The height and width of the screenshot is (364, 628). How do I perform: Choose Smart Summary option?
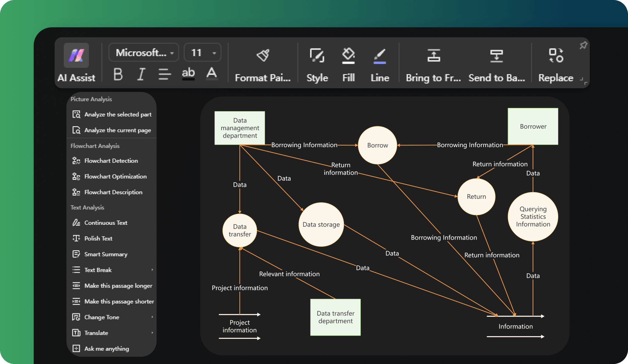(111, 254)
